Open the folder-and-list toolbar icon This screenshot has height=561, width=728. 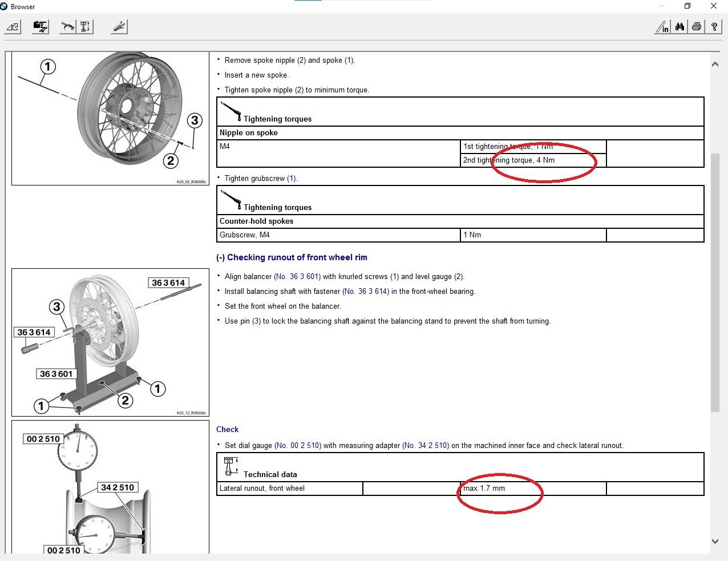41,27
